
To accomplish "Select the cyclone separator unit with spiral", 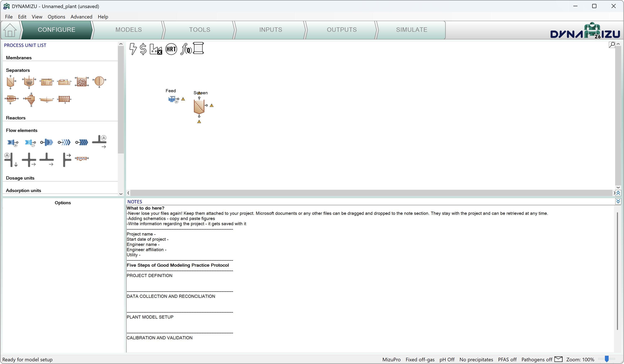I will (x=29, y=82).
